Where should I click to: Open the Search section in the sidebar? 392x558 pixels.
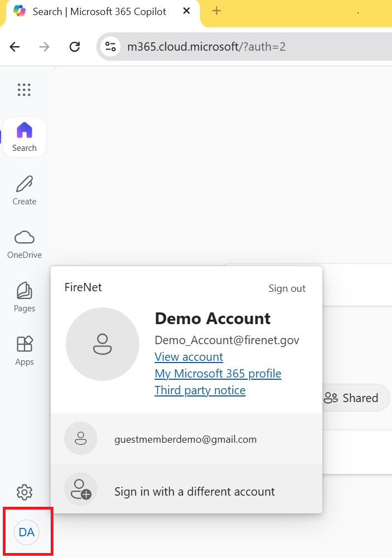pos(24,136)
